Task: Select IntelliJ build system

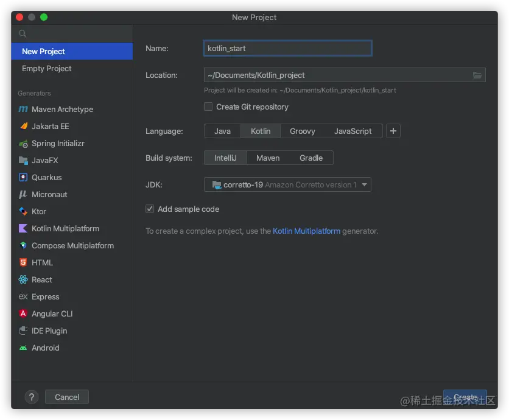Action: 225,158
